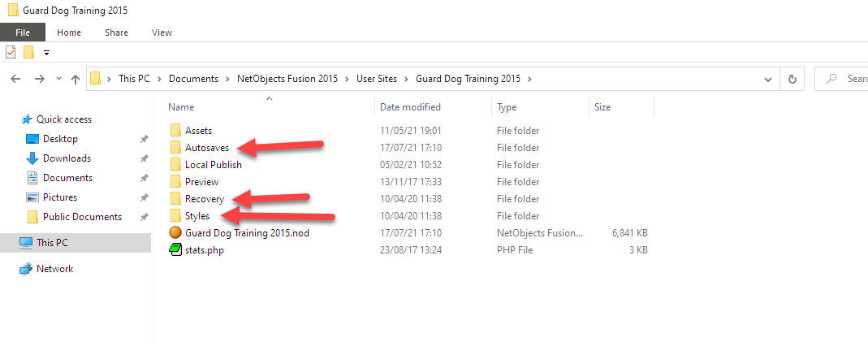Select the Assets folder name
868x342 pixels.
(199, 131)
